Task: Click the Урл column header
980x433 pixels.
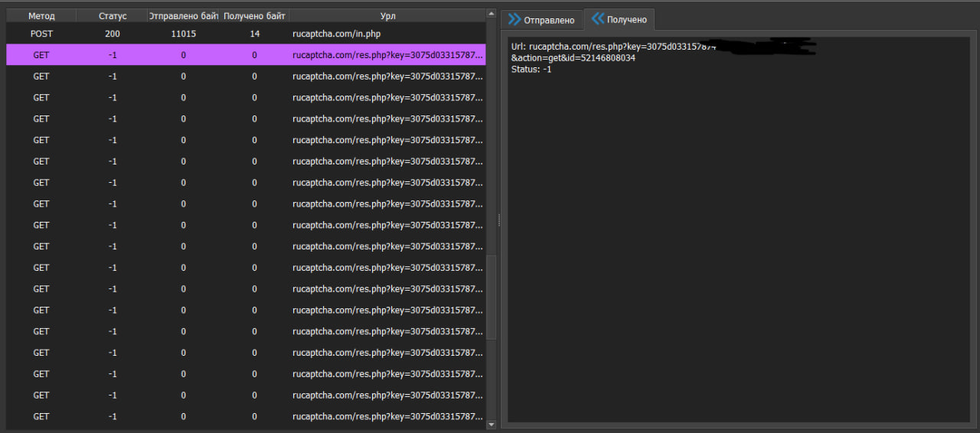Action: pos(387,16)
